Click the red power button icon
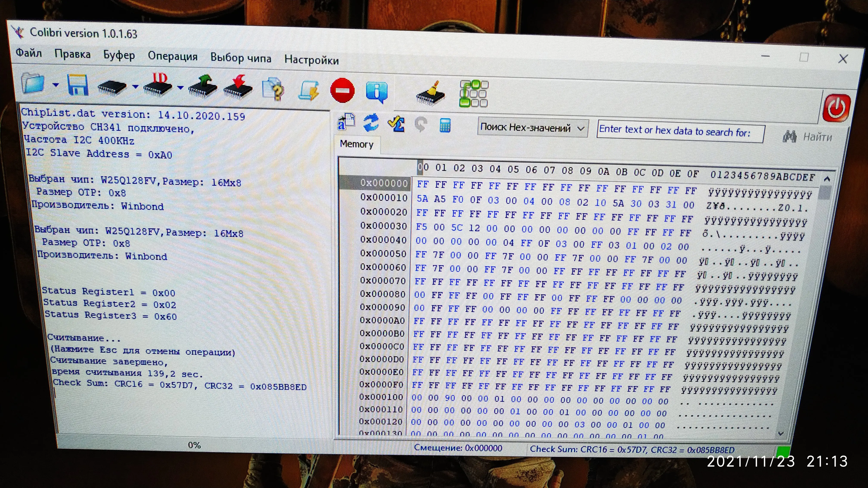Image resolution: width=868 pixels, height=488 pixels. click(x=837, y=108)
